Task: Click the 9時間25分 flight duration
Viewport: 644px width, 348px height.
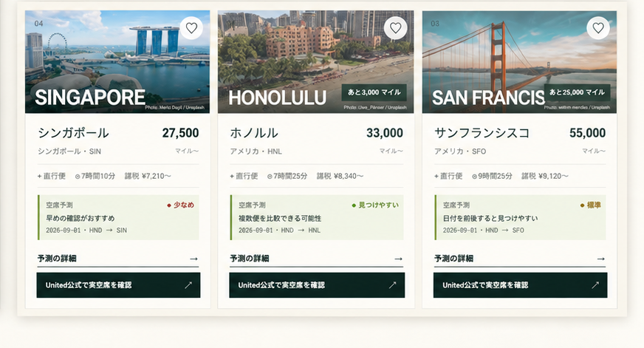Action: 492,177
